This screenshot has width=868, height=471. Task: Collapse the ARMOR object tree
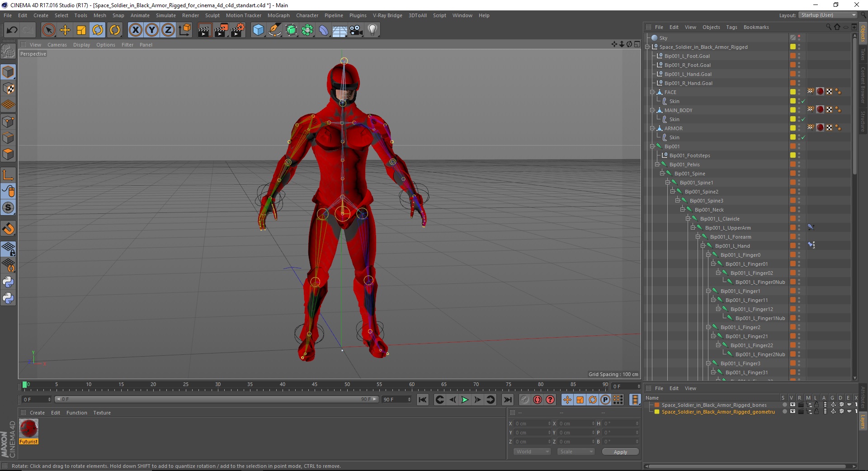click(652, 128)
